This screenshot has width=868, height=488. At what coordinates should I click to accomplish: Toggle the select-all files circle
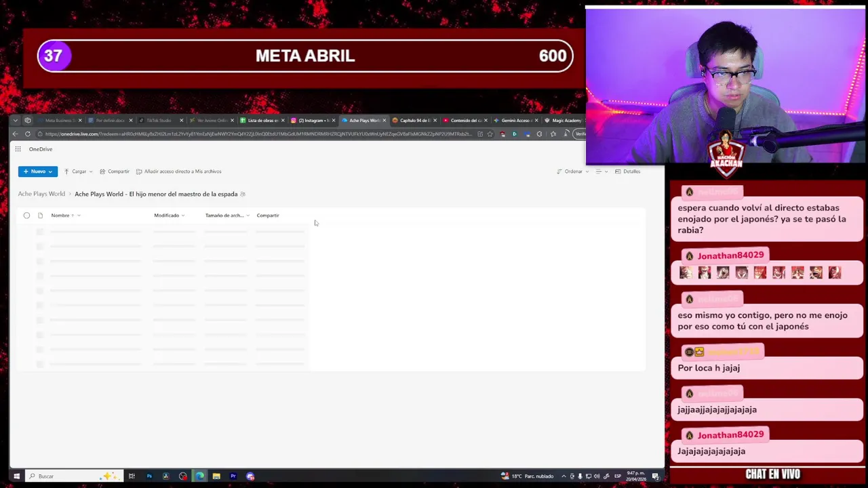pos(26,216)
